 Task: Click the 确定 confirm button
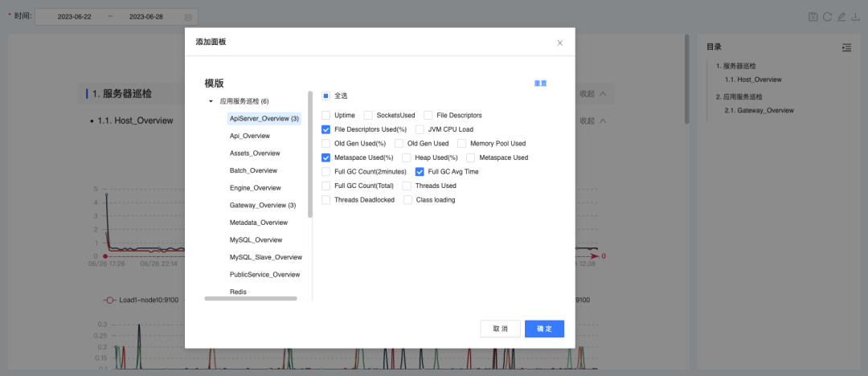pos(544,329)
